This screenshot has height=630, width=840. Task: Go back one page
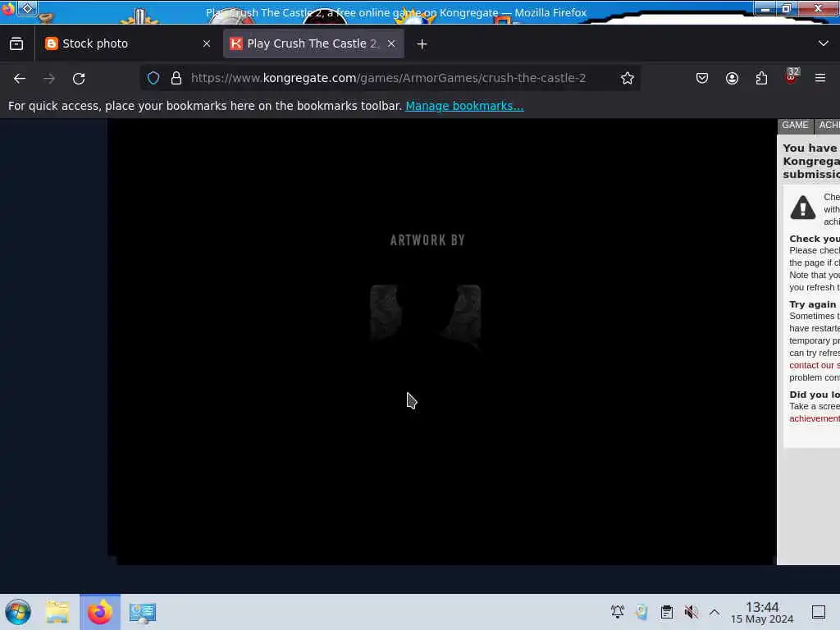click(20, 78)
